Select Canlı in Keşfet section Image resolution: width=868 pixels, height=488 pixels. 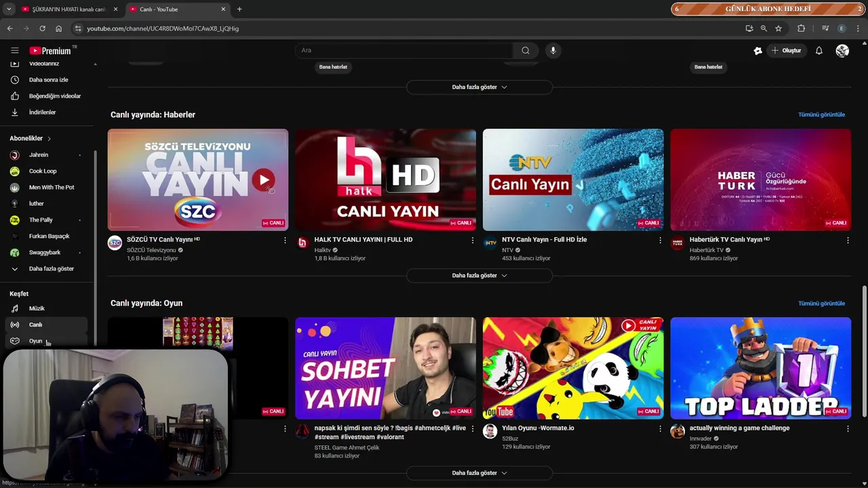pyautogui.click(x=47, y=325)
